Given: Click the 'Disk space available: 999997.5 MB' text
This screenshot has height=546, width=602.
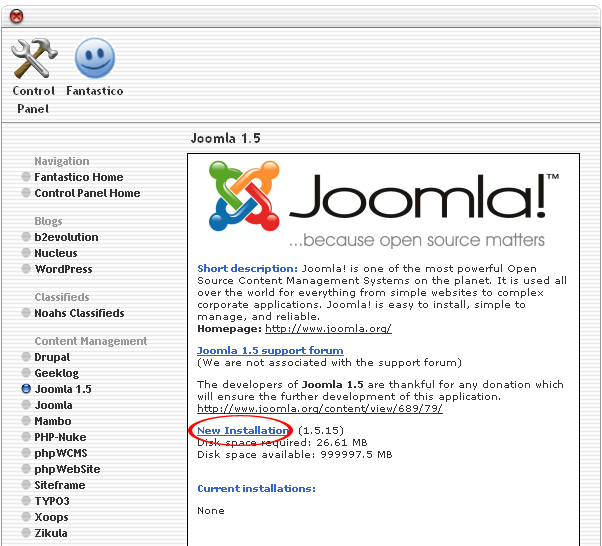Looking at the screenshot, I should [x=294, y=455].
